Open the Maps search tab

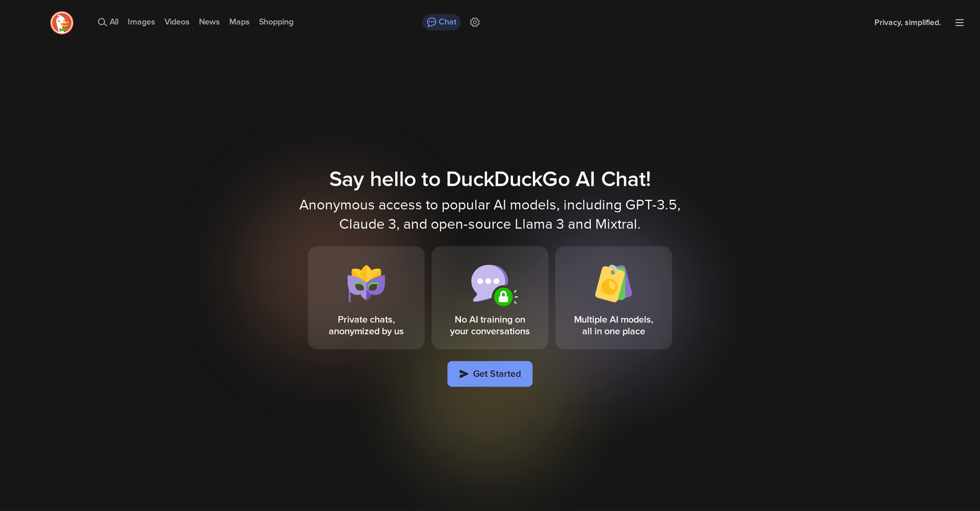pos(239,21)
